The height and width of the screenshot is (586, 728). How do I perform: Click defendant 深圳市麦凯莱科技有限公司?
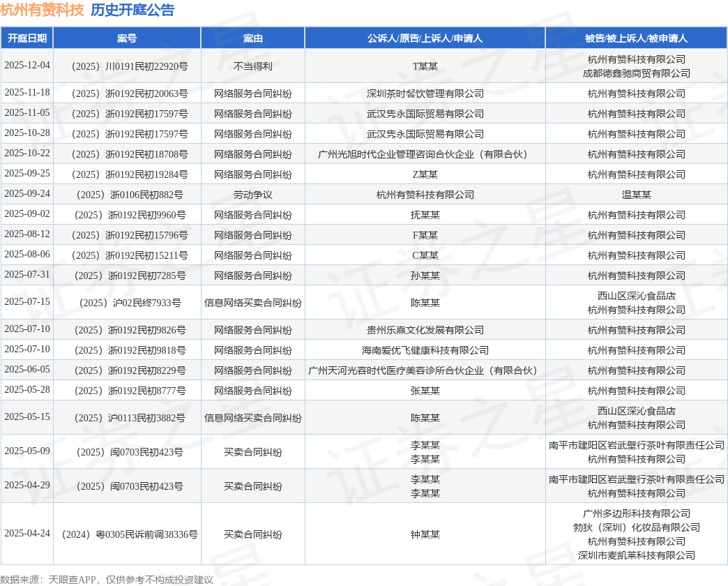point(636,555)
